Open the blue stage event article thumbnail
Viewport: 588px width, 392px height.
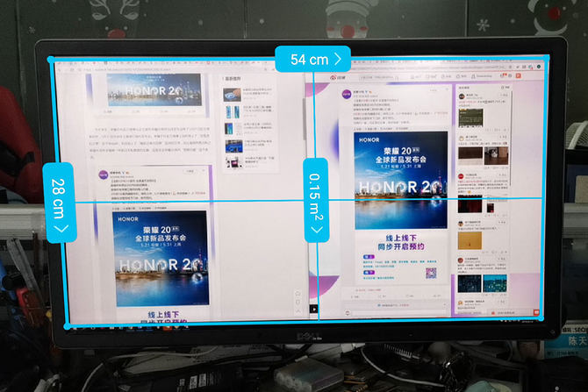point(233,146)
